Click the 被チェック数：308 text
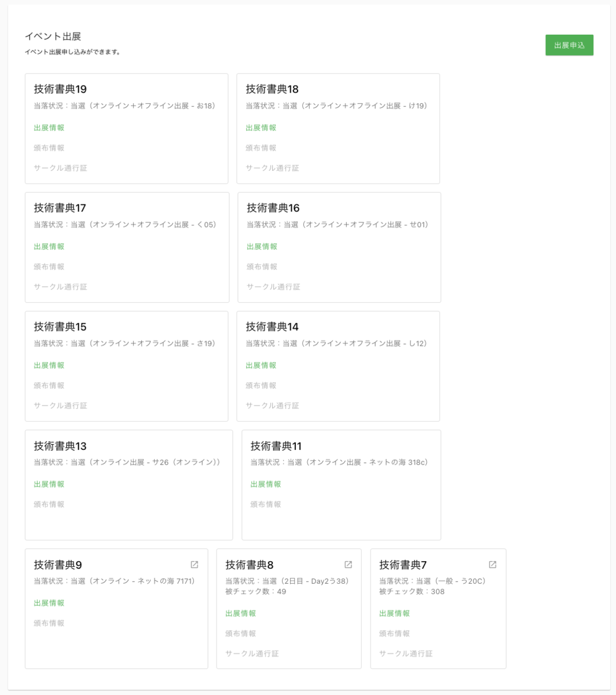616x695 pixels. 412,591
